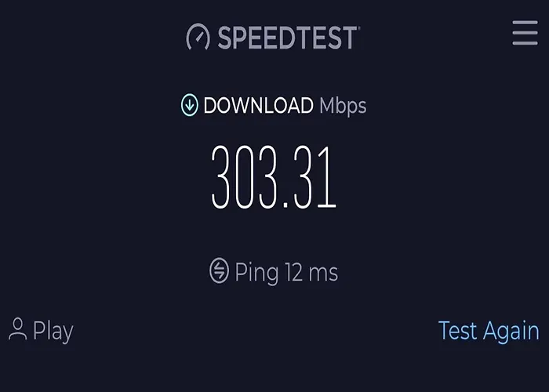Open the hamburger menu icon
The width and height of the screenshot is (549, 392).
coord(525,33)
